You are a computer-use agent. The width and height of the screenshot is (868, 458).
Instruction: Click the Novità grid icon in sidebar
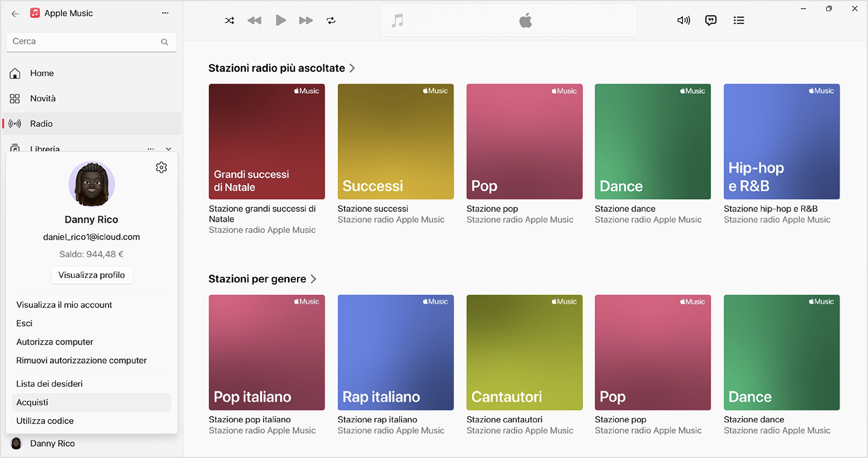pos(15,98)
